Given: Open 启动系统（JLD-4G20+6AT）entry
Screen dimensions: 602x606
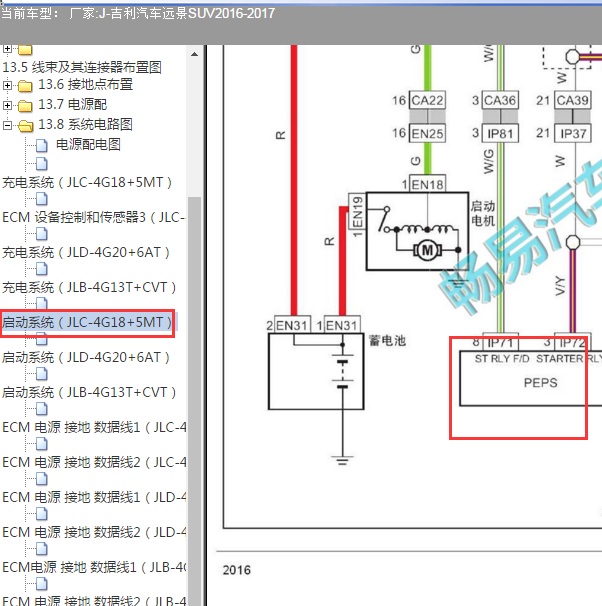Looking at the screenshot, I should click(x=86, y=357).
